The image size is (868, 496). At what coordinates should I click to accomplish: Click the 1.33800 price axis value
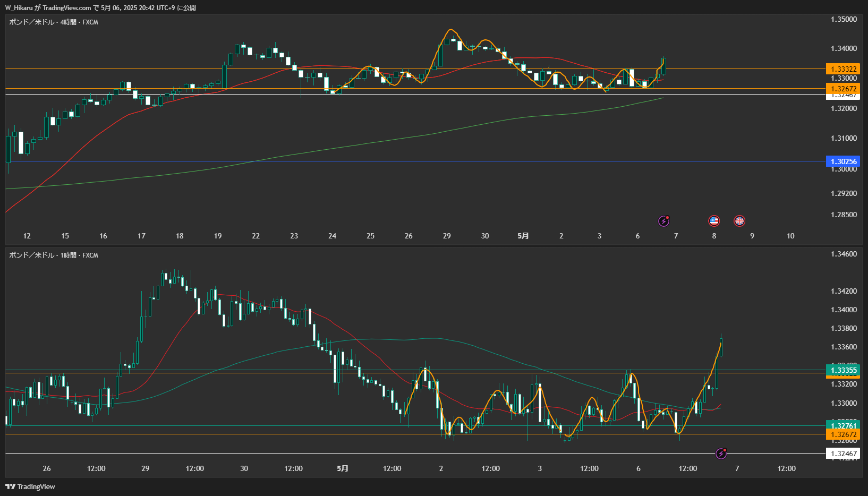[844, 328]
